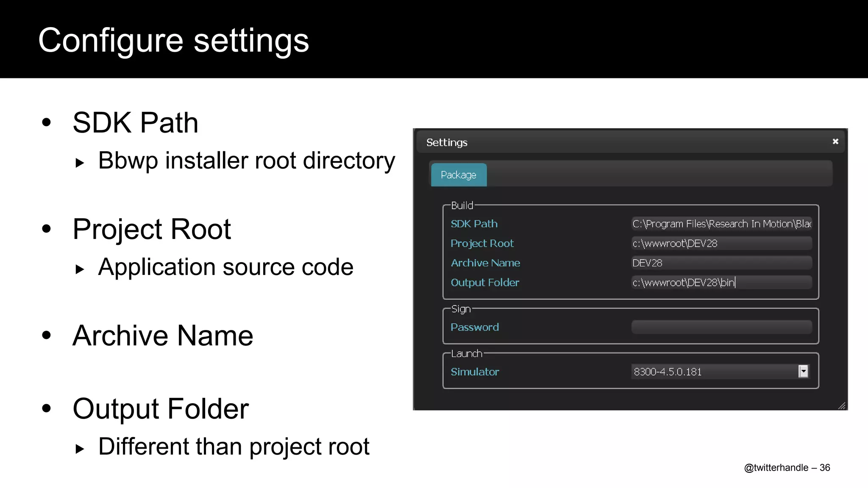
Task: Click the Output Folder label in the dialog
Action: 485,283
